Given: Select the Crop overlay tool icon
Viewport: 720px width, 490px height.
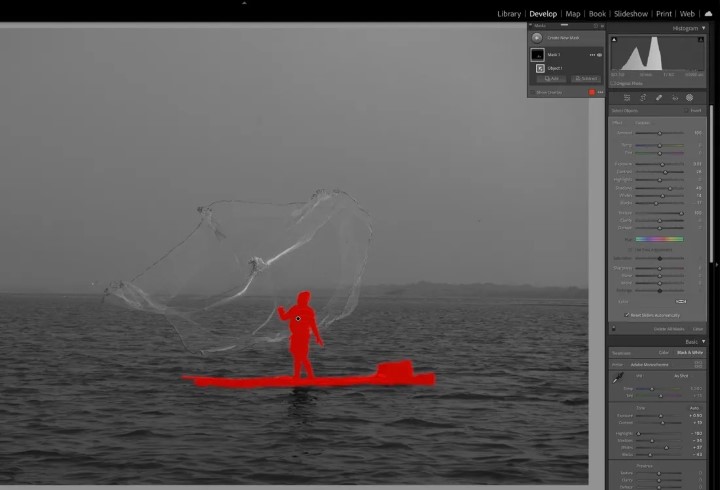Looking at the screenshot, I should tap(643, 97).
